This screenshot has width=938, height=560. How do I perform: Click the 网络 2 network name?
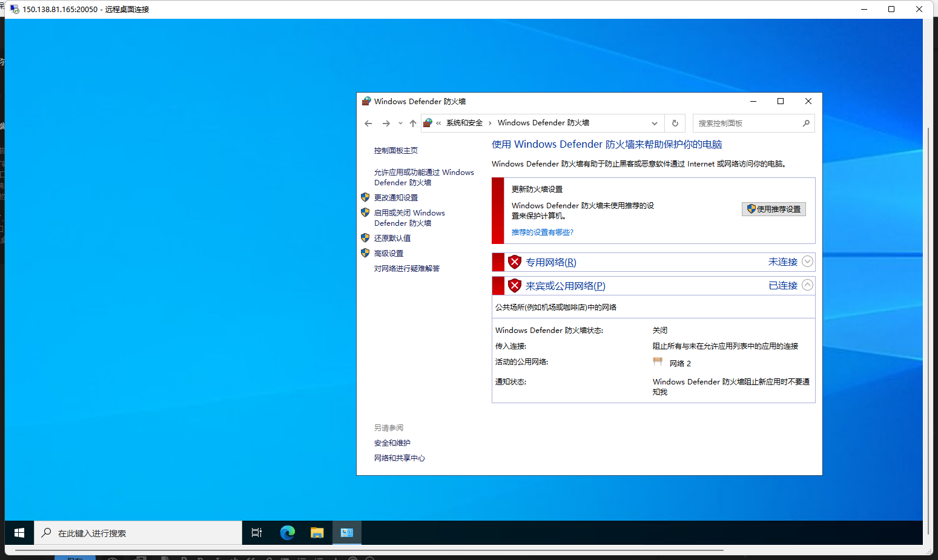coord(680,363)
